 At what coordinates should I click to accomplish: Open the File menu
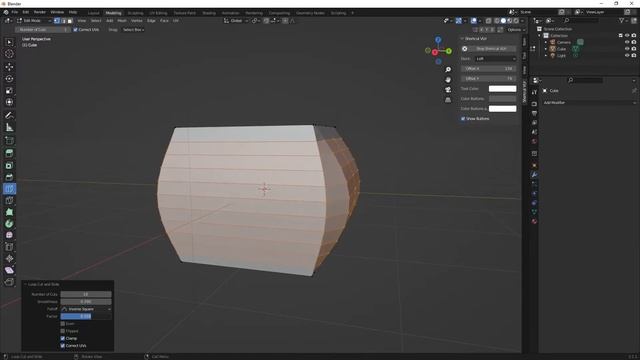[15, 12]
